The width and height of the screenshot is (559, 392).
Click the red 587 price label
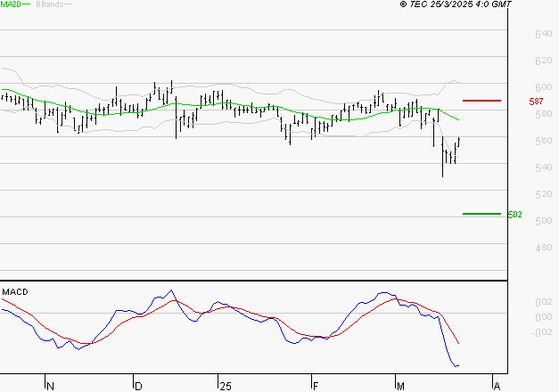tap(536, 102)
